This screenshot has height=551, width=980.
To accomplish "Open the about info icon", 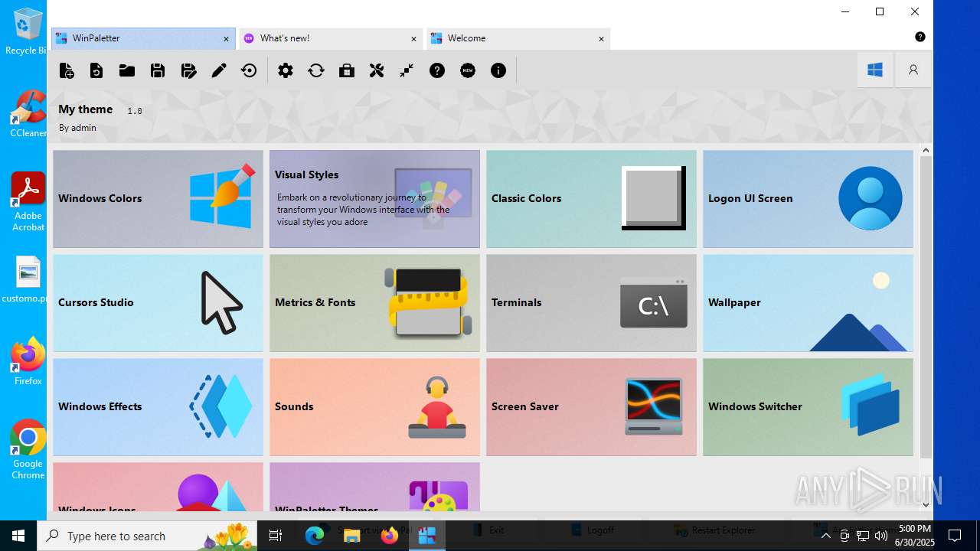I will click(x=498, y=70).
